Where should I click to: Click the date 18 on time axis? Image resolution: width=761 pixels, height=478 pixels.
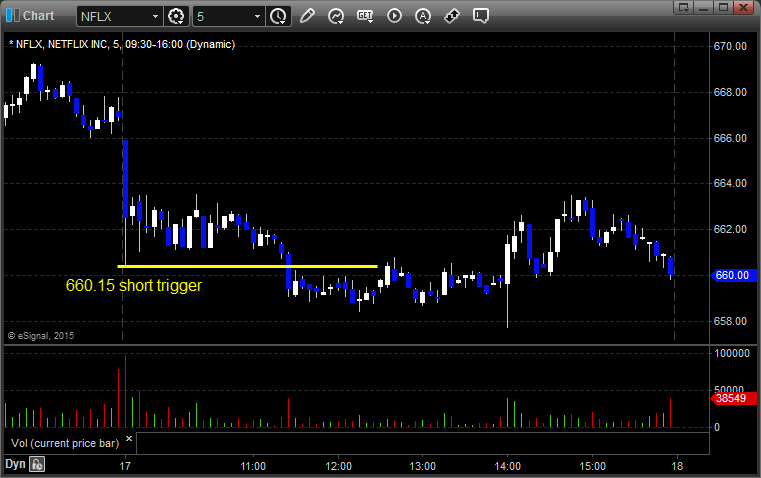[x=677, y=466]
